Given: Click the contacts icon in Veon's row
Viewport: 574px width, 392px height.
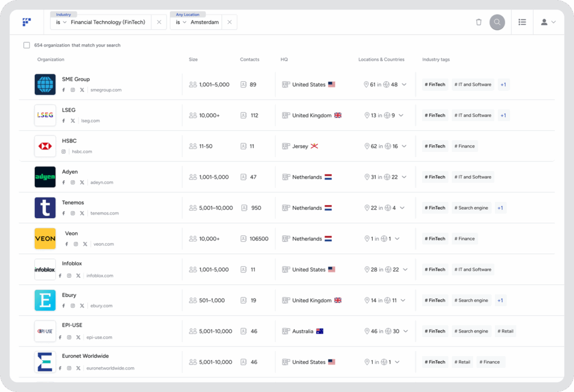Looking at the screenshot, I should tap(244, 239).
